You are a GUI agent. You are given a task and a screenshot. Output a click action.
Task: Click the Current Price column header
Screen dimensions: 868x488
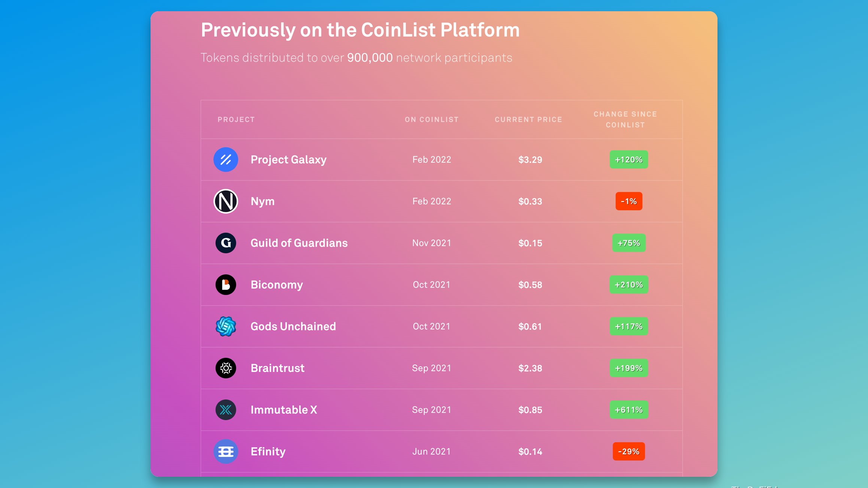(528, 120)
